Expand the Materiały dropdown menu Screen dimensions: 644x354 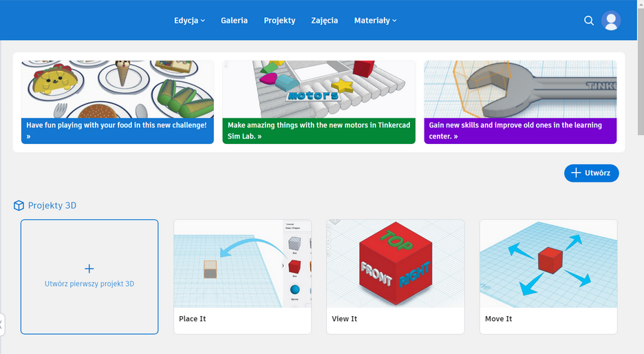tap(376, 21)
